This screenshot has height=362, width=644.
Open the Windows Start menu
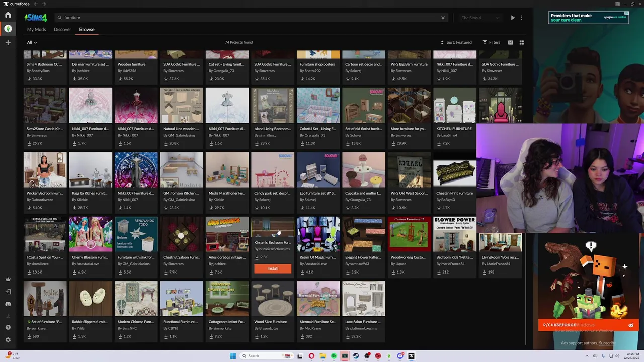233,356
